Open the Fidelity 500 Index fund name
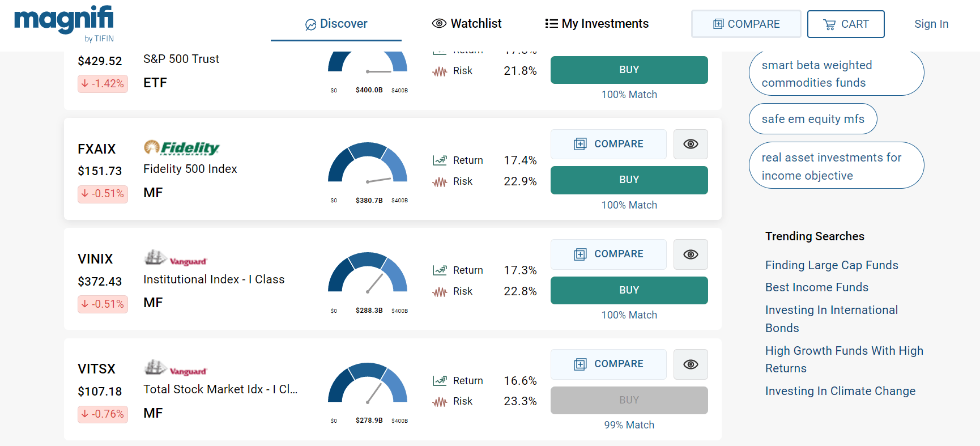 [x=190, y=169]
